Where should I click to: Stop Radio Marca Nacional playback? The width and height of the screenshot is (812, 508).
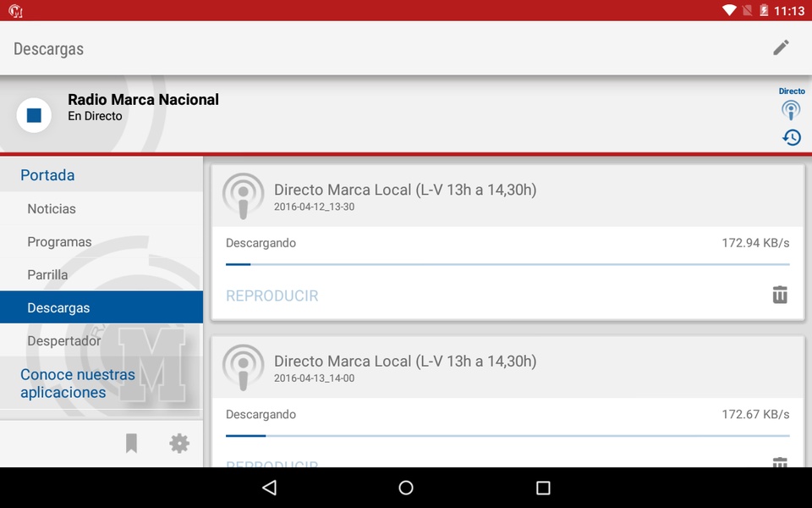pyautogui.click(x=34, y=115)
